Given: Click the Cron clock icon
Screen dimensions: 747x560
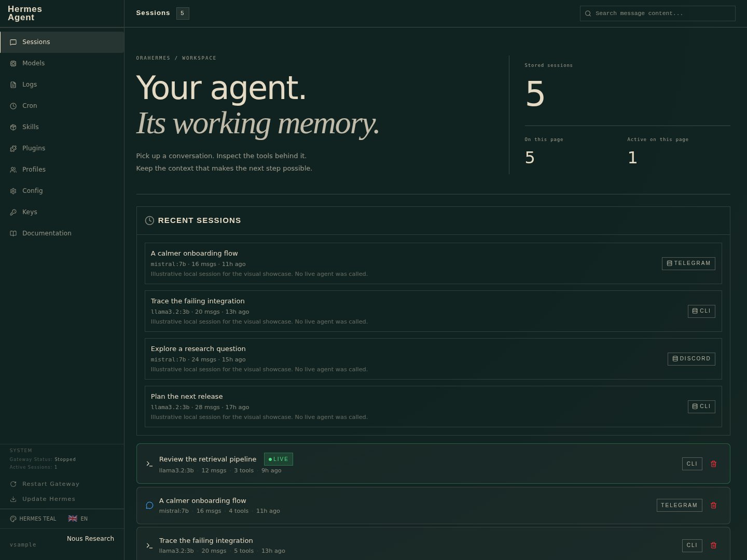Looking at the screenshot, I should coord(13,106).
